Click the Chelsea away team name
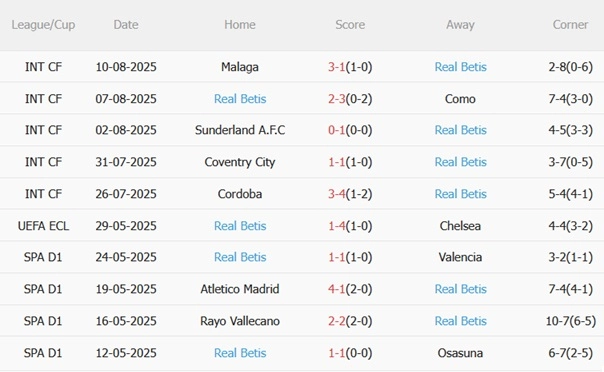This screenshot has height=372, width=604. click(460, 226)
